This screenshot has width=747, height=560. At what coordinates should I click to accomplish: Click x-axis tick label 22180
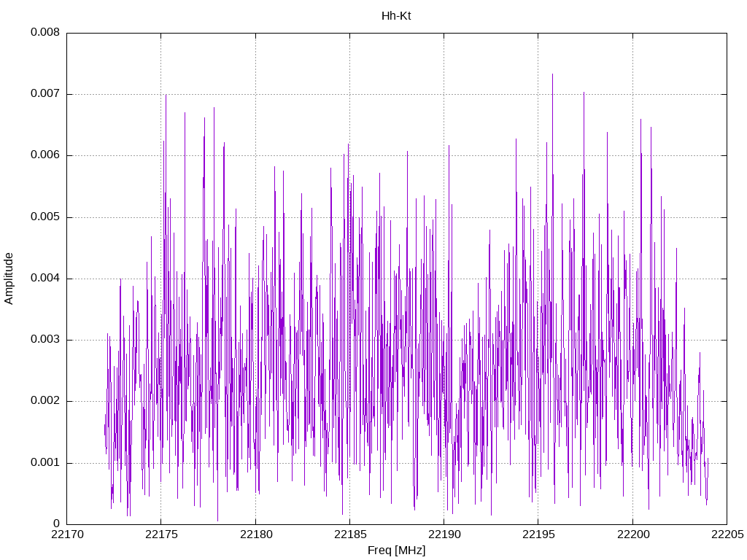pos(256,534)
